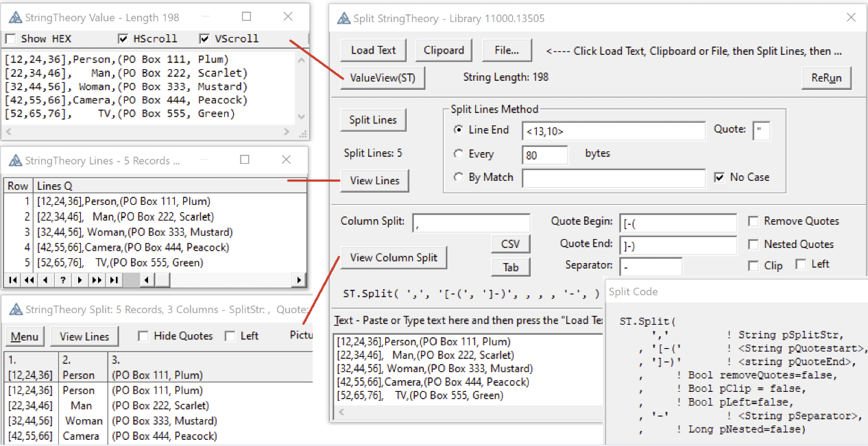Click the page-back double arrow navigation icon
This screenshot has width=868, height=446.
click(29, 280)
